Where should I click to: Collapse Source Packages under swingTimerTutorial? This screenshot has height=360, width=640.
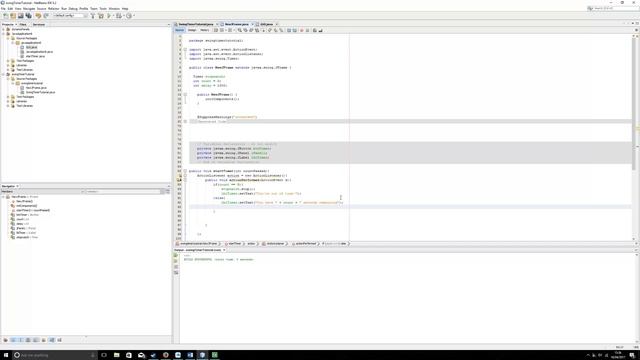pos(8,79)
